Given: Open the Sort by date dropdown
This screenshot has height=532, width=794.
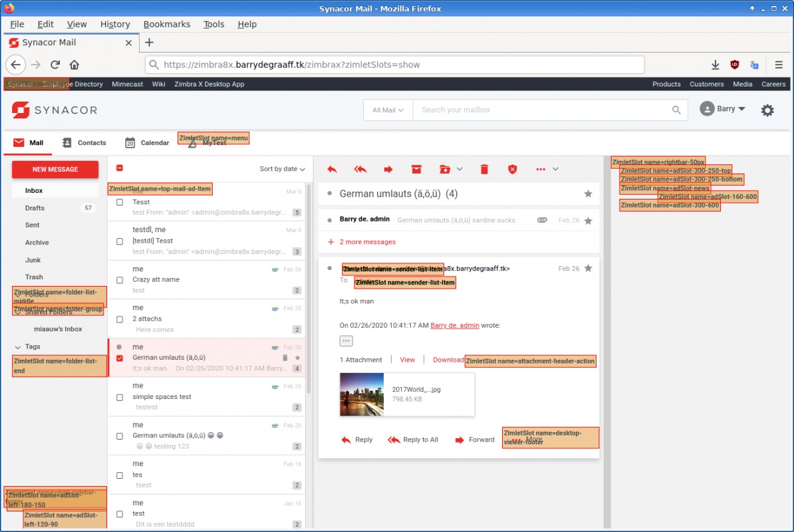Looking at the screenshot, I should (282, 169).
